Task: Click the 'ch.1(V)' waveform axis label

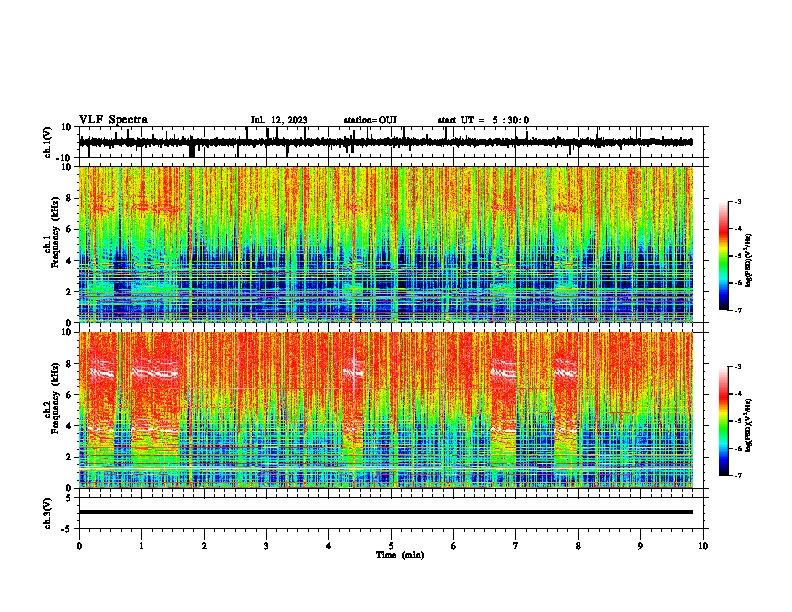Action: (x=48, y=142)
